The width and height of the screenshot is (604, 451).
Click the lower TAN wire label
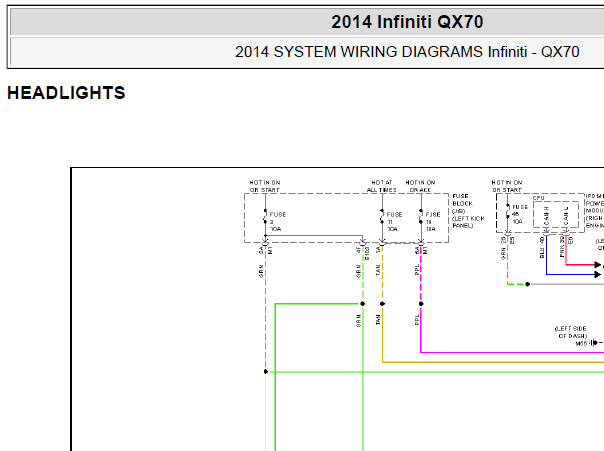378,320
